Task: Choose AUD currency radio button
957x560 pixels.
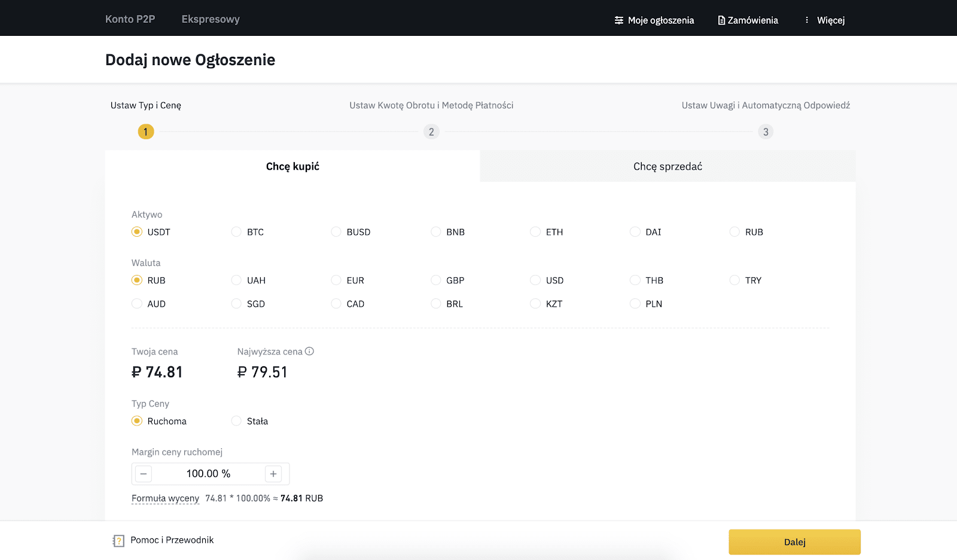Action: pyautogui.click(x=137, y=304)
